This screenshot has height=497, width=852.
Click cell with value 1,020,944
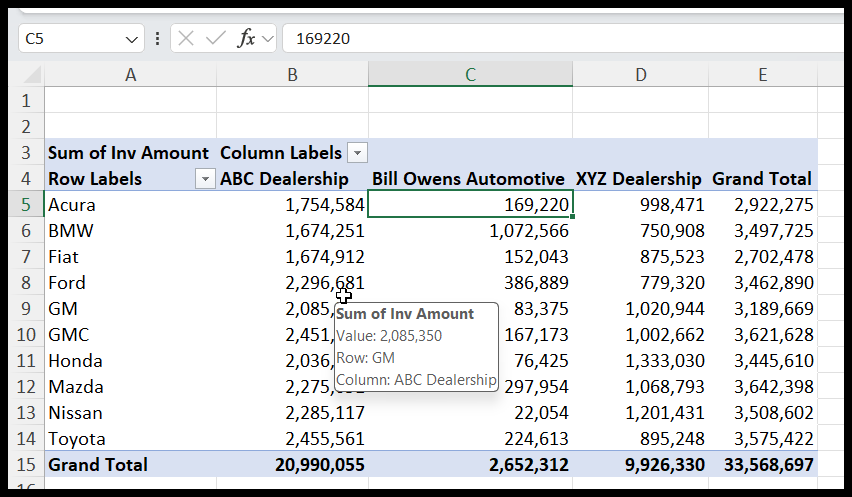[x=641, y=309]
